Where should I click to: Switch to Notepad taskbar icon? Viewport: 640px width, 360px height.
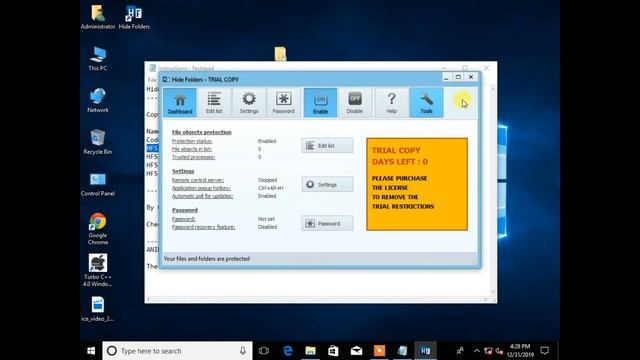402,351
